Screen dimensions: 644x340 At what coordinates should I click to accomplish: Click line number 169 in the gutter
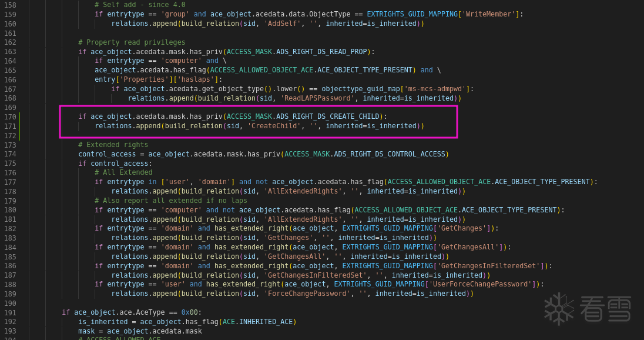pos(10,108)
